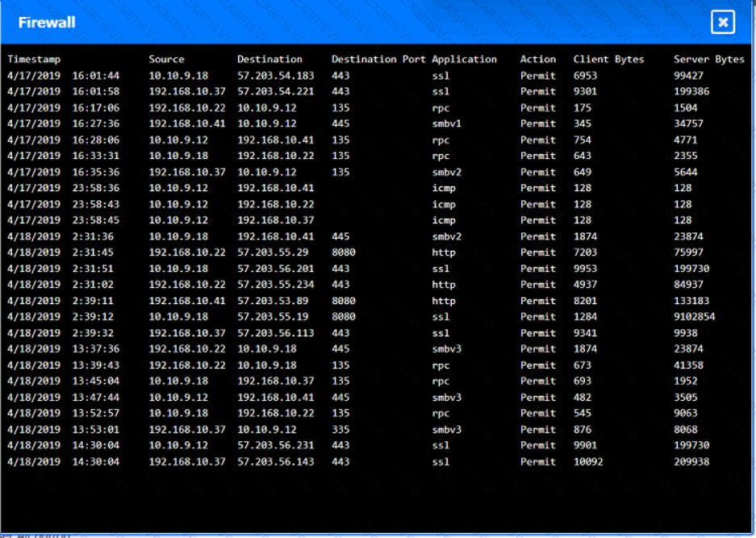Select destination 57.203.54.221
This screenshot has height=538, width=756.
[x=275, y=92]
